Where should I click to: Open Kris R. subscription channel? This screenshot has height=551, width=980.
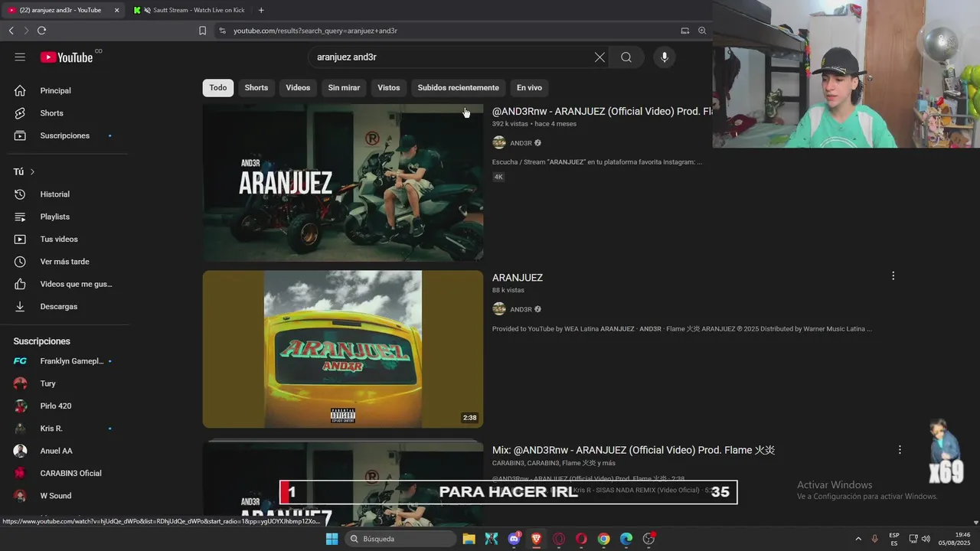tap(64, 429)
